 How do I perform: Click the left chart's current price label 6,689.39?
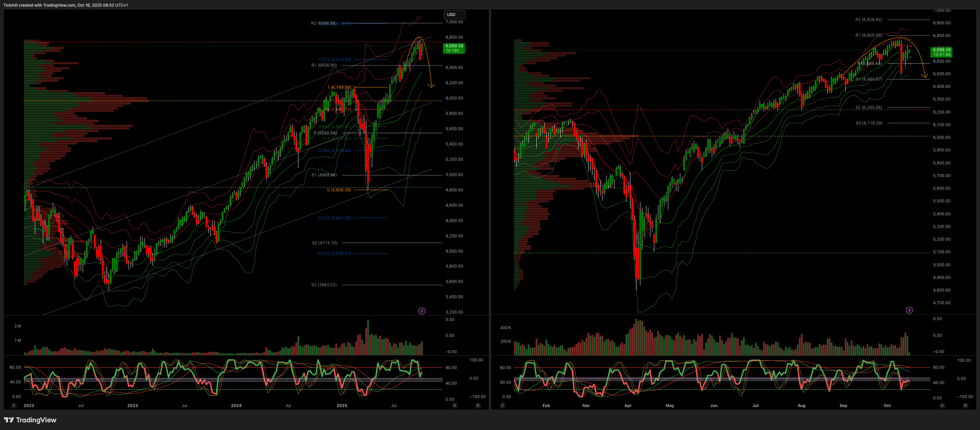pyautogui.click(x=454, y=46)
